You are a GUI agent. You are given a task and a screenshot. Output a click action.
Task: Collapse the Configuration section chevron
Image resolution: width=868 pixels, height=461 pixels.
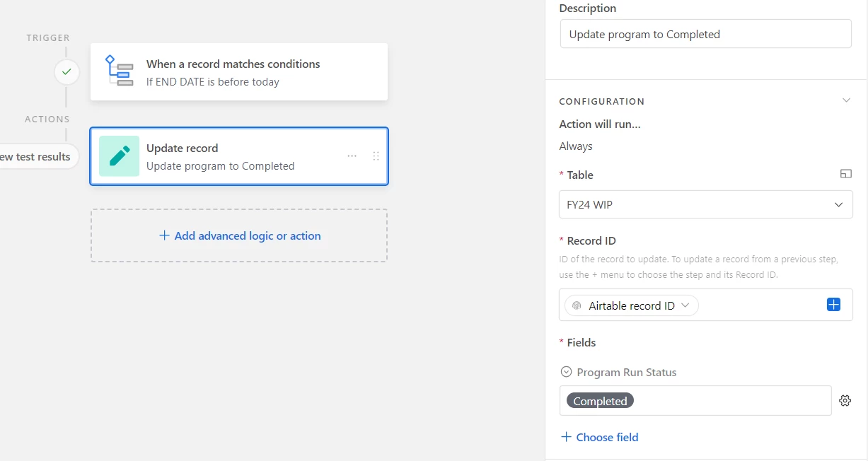coord(846,100)
